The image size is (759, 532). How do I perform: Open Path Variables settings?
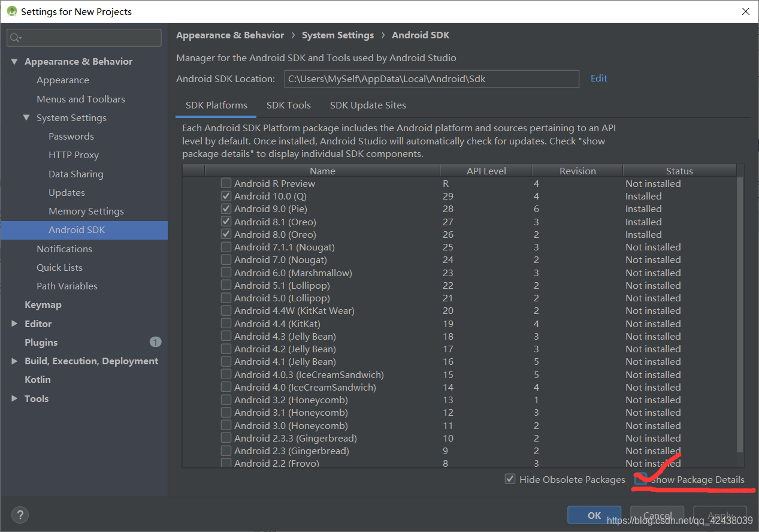click(67, 286)
